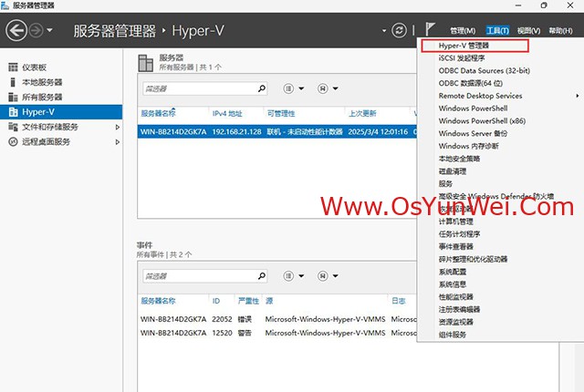
Task: Open 本地安全策略 from tools menu
Action: pos(459,159)
